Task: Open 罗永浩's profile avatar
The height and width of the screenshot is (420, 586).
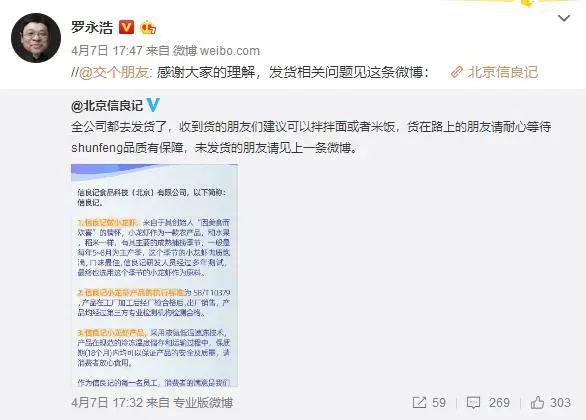Action: coord(36,37)
